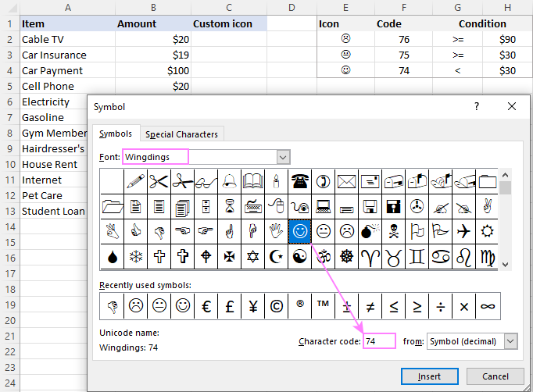Switch to the Special Characters tab

tap(181, 134)
